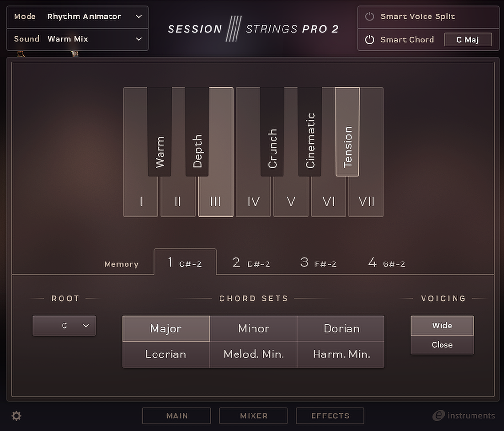The image size is (504, 431).
Task: Click the VOICING section heading
Action: click(443, 298)
